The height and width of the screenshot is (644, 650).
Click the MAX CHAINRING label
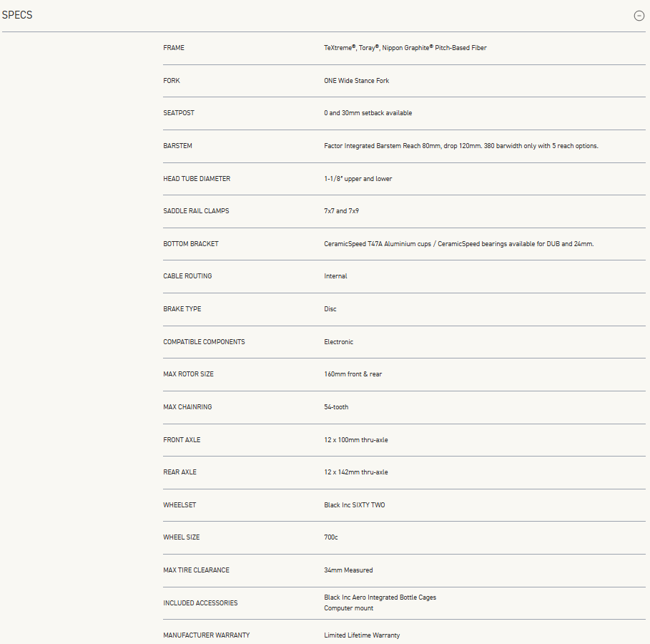(187, 406)
